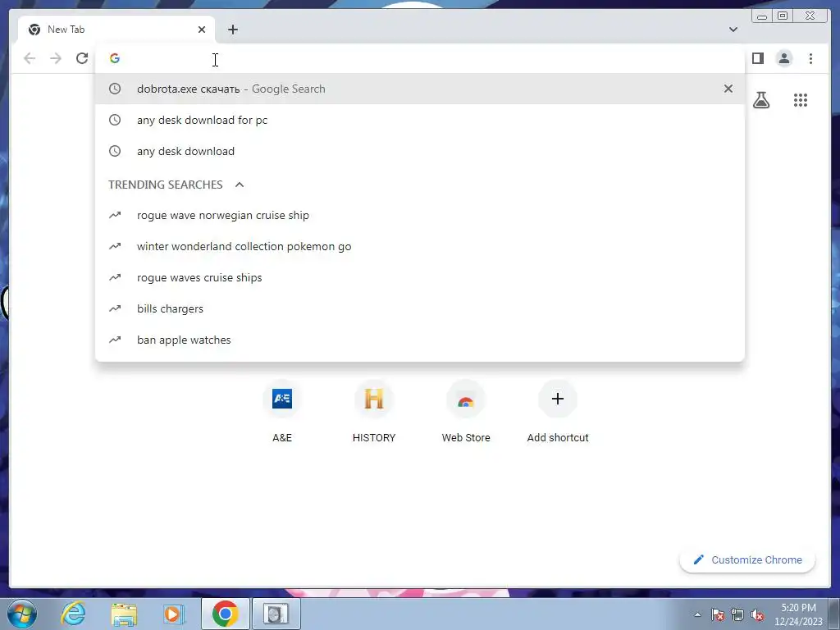Screen dimensions: 840x630
Task: Click the taskbar clock showing 5:20 PM
Action: 798,614
